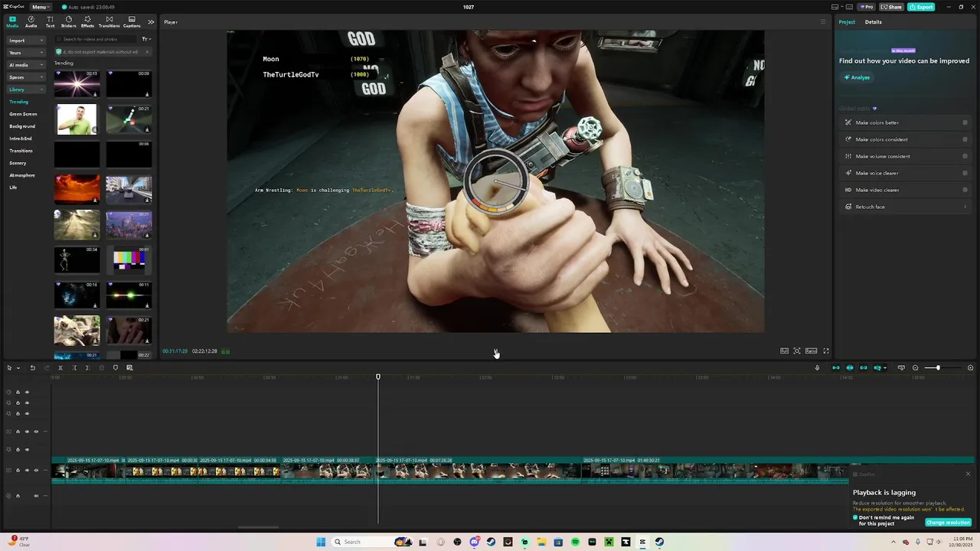The width and height of the screenshot is (980, 551).
Task: Adjust the timeline zoom slider handle
Action: pos(938,367)
